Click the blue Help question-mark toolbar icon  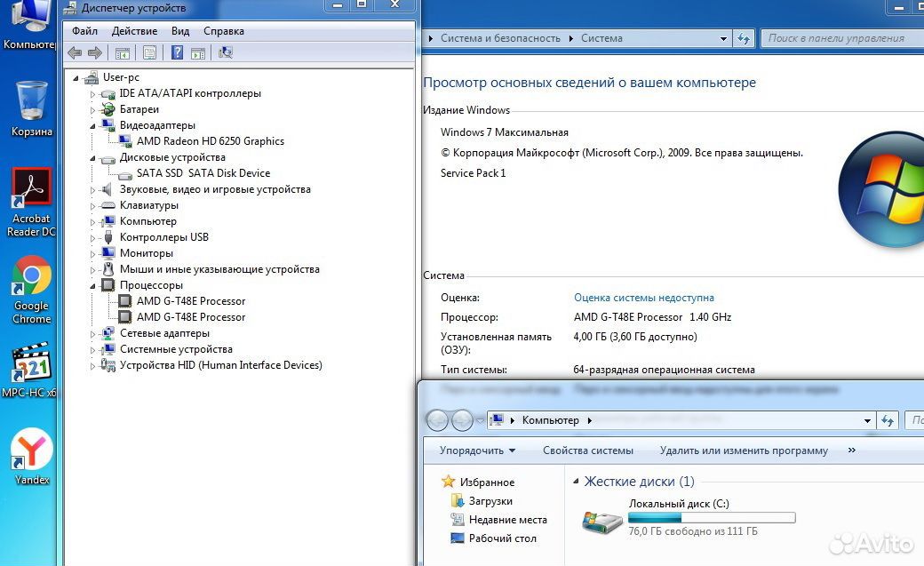tap(177, 52)
